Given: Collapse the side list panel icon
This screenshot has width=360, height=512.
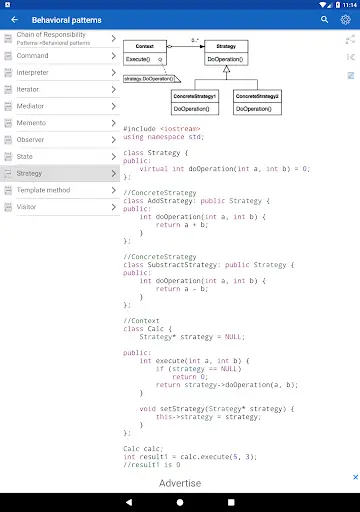Looking at the screenshot, I should coord(351,57).
